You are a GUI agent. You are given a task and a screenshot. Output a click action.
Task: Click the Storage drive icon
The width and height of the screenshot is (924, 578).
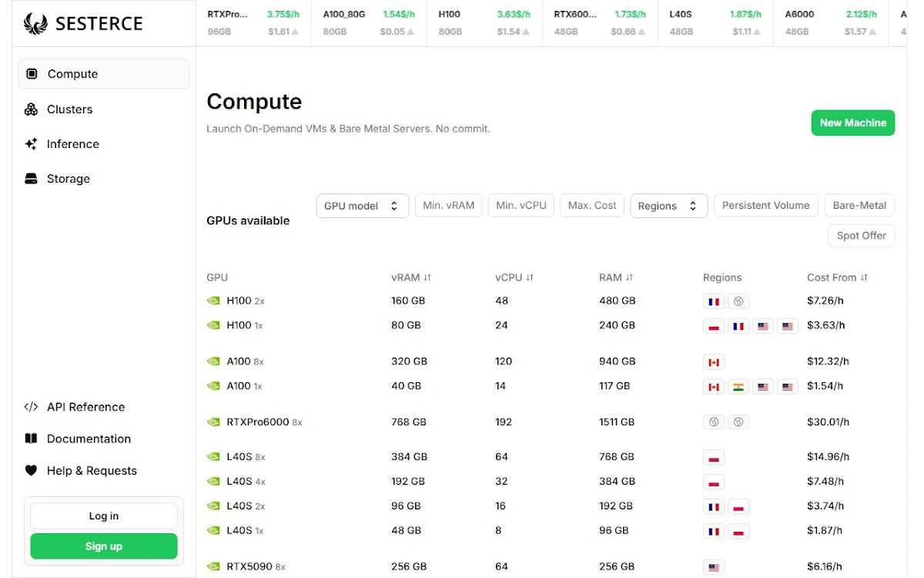(31, 179)
